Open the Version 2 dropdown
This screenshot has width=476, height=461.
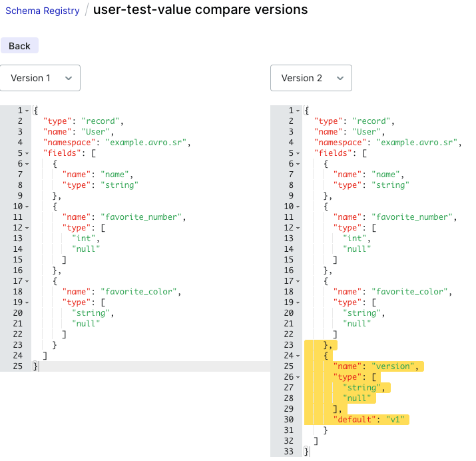[311, 78]
